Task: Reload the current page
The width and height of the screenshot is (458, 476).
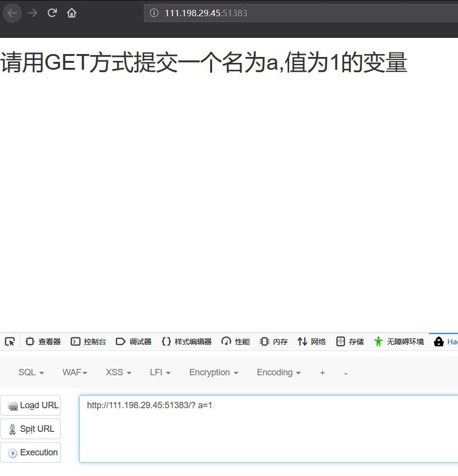Action: pyautogui.click(x=52, y=13)
